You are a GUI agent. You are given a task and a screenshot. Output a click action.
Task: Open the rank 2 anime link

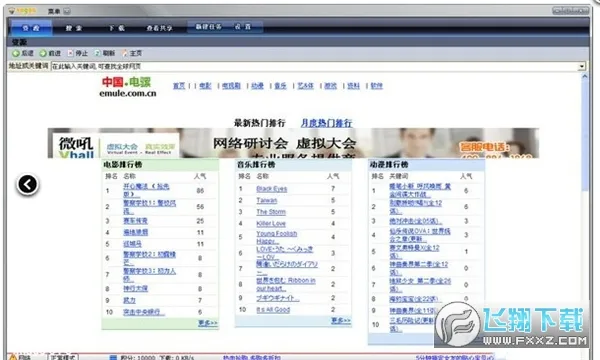tap(416, 207)
